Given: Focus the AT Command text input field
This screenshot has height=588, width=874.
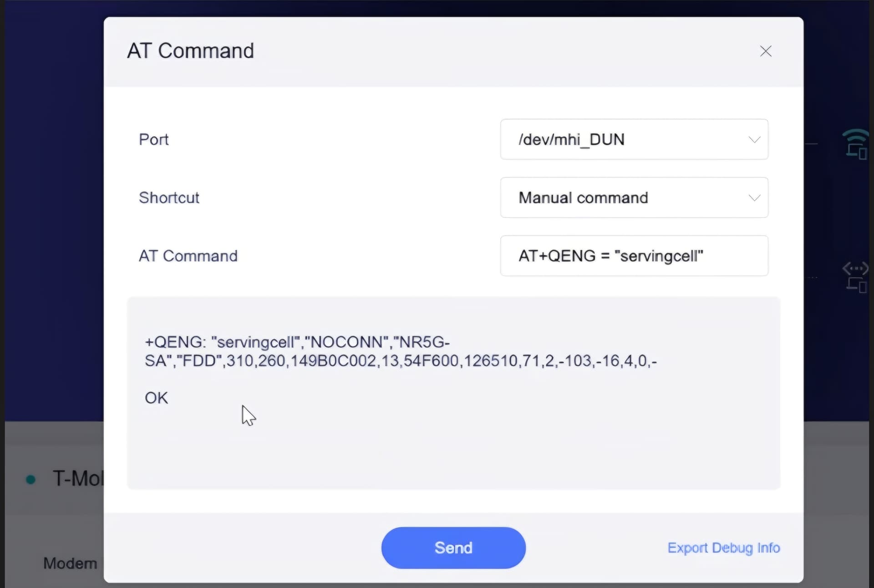Looking at the screenshot, I should (x=634, y=256).
